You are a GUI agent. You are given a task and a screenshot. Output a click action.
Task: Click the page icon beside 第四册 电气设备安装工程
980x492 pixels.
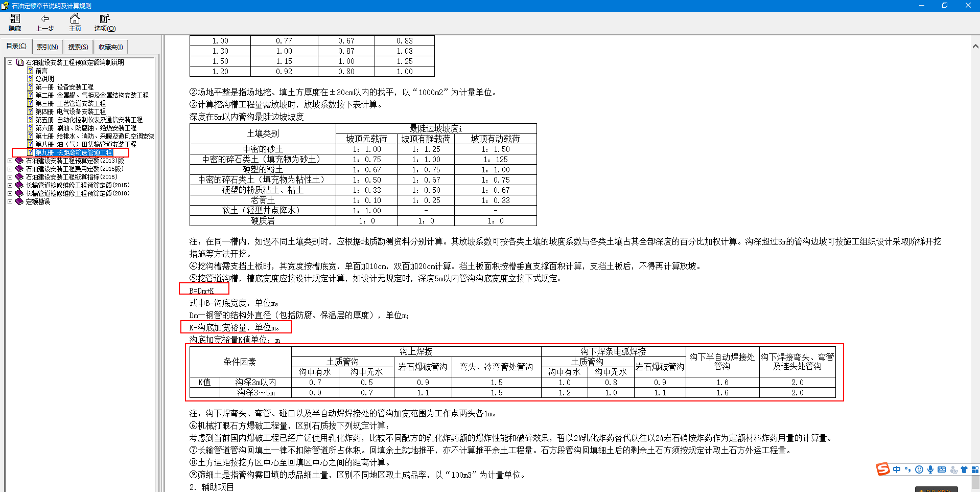click(30, 111)
